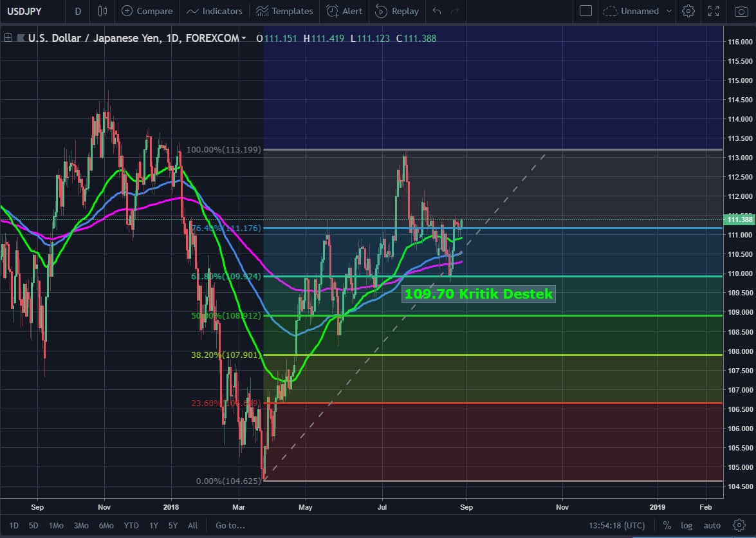756x538 pixels.
Task: Expand the chart legend plus box
Action: (8, 38)
